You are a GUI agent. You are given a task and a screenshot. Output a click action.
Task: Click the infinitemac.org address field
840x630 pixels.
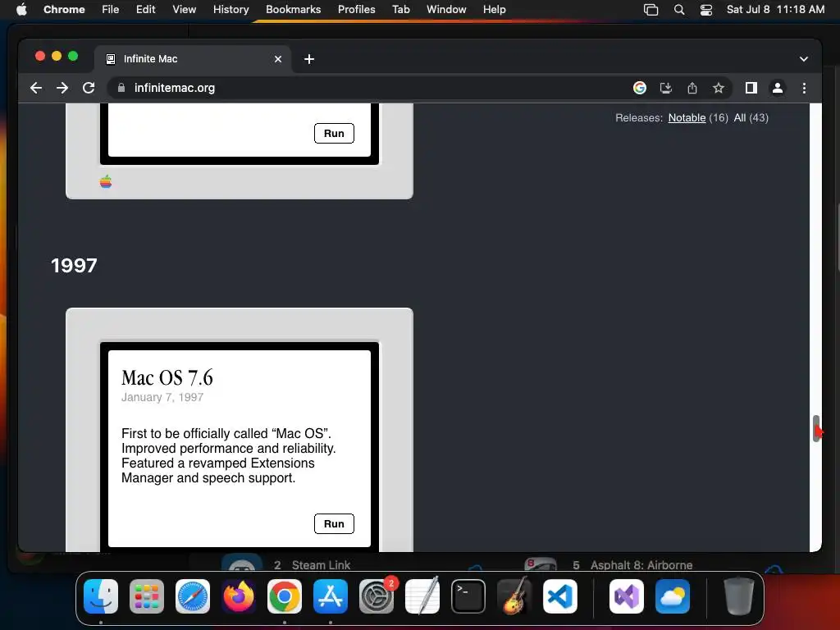point(370,88)
